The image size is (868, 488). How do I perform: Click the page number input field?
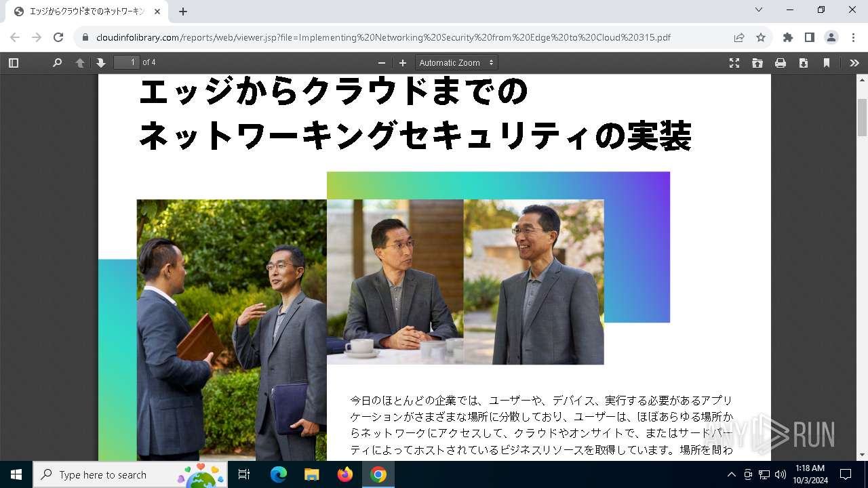(126, 62)
